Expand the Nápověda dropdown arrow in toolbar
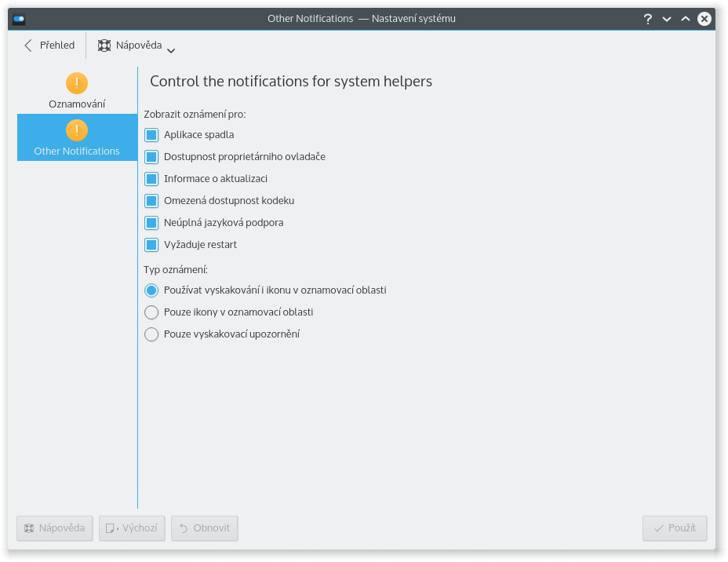Screen dimensions: 728x562 (171, 50)
